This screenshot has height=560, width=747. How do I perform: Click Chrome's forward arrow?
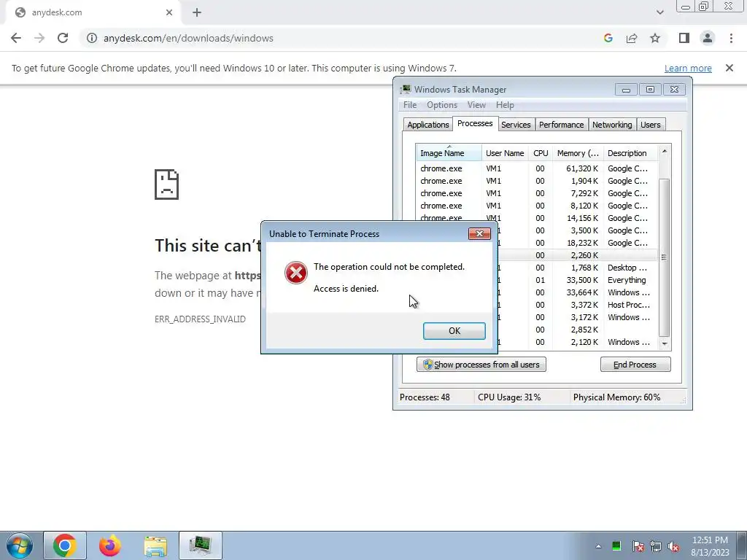point(39,38)
